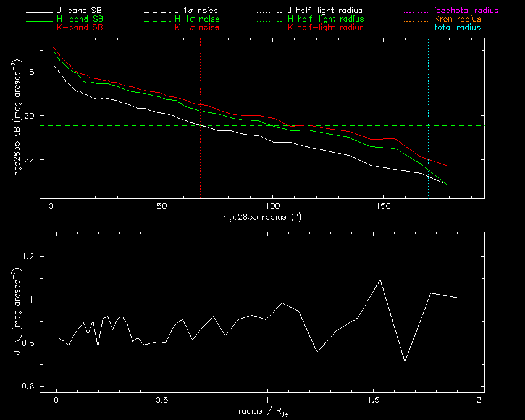
Task: Click the 'ngc2835 radius' x-axis title
Action: 262,218
